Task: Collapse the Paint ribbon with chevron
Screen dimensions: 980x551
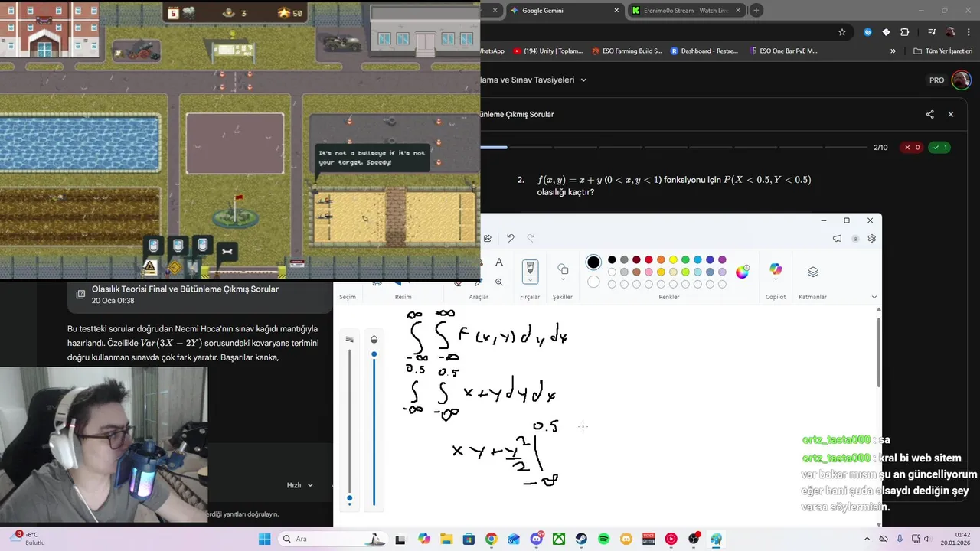Action: (x=874, y=297)
